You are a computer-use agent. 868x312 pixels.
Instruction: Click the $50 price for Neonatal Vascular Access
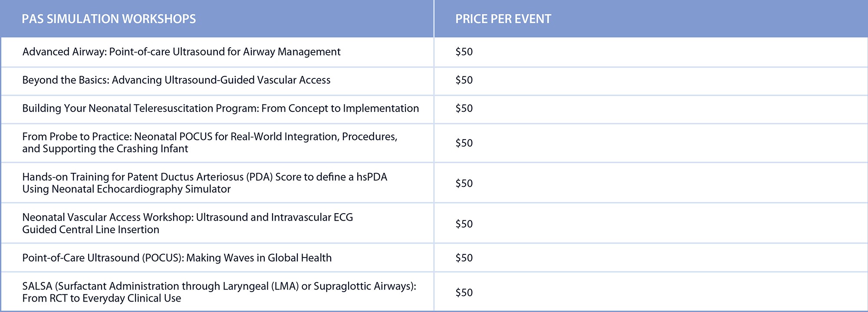pos(464,224)
